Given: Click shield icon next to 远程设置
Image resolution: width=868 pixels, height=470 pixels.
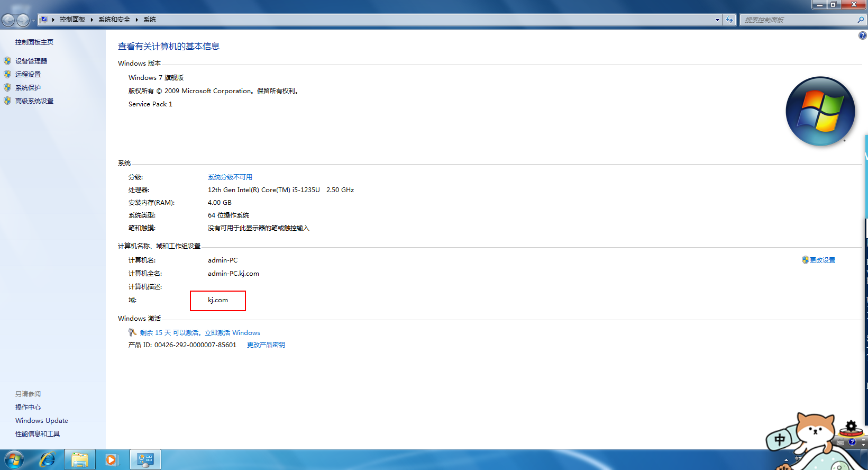Looking at the screenshot, I should (x=7, y=74).
